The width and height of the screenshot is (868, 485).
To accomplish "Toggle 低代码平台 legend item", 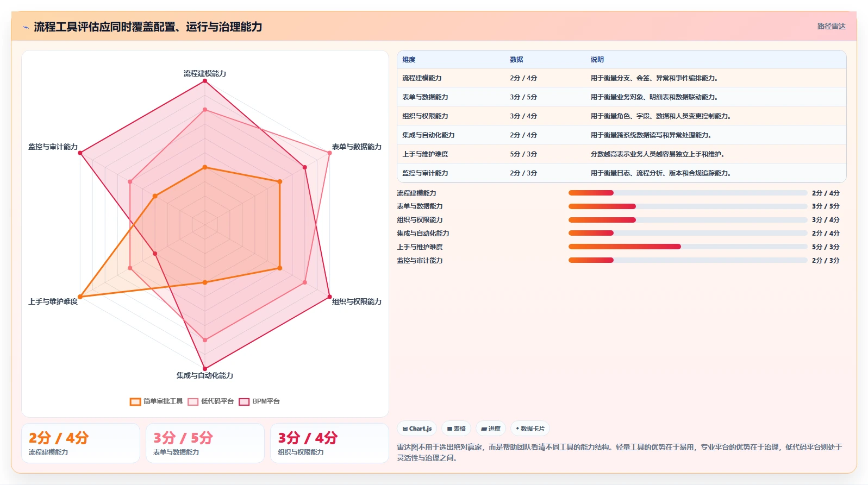I will coord(211,401).
